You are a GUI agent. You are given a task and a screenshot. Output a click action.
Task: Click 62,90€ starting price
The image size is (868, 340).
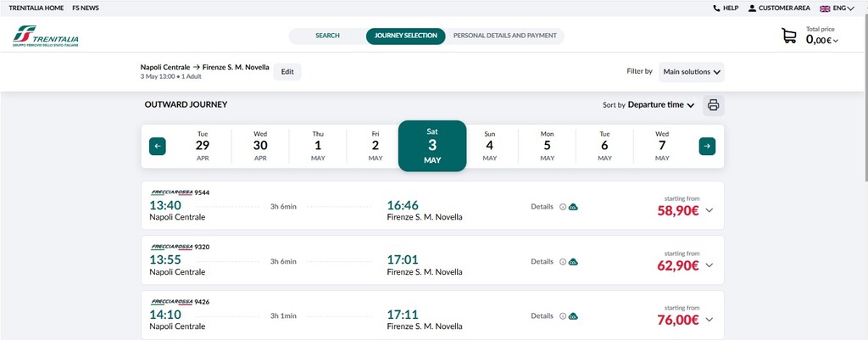tap(678, 265)
